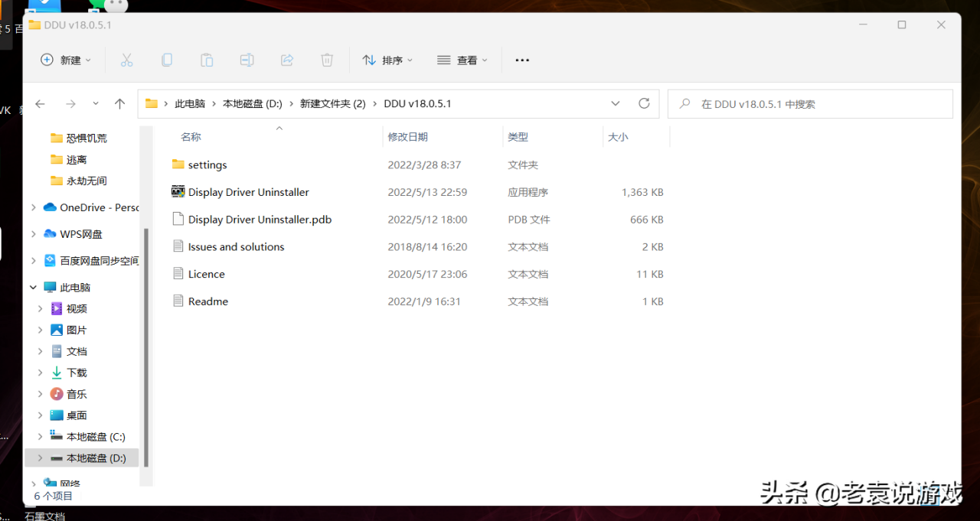Click the 1,363 KB size cell
The image size is (980, 521).
642,193
